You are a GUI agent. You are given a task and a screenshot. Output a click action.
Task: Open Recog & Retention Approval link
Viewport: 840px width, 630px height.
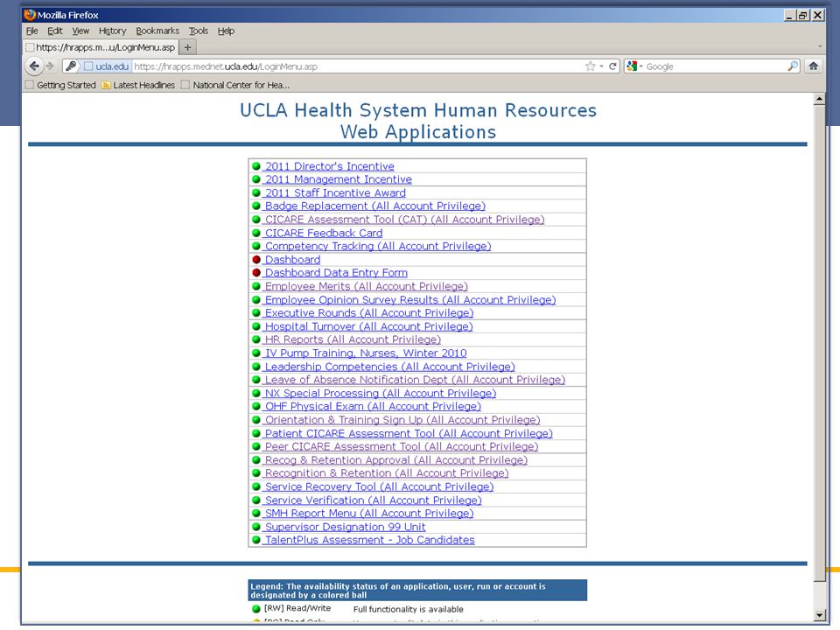[395, 460]
